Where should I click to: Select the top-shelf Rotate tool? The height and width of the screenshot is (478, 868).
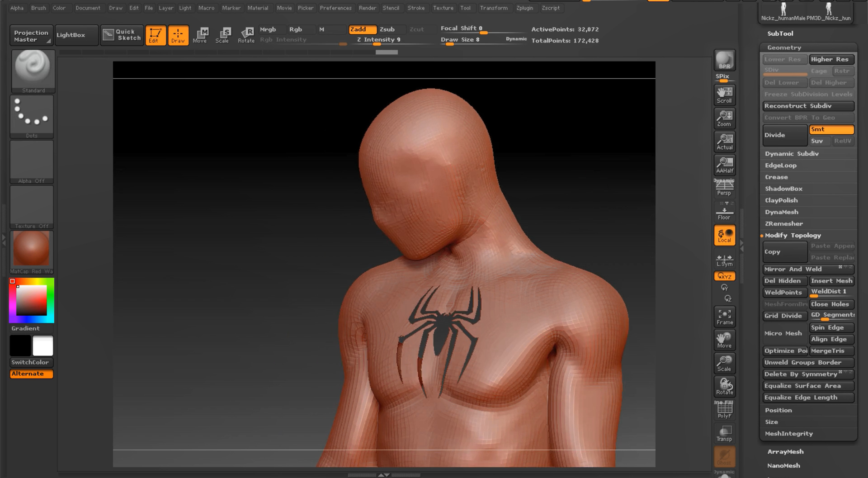click(246, 35)
